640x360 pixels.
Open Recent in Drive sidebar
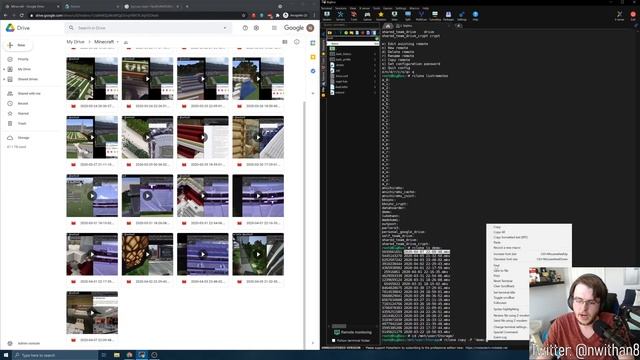(x=23, y=103)
